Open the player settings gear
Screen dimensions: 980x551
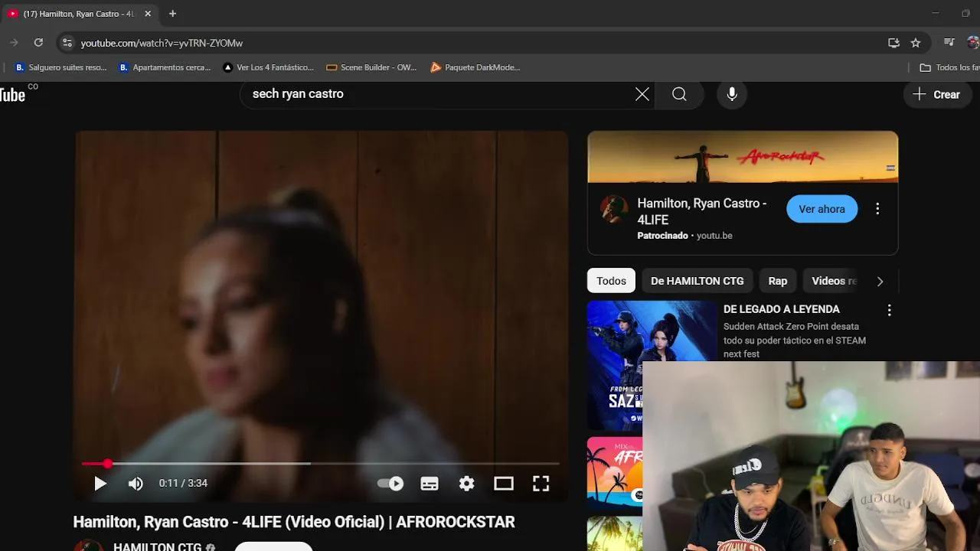click(467, 484)
